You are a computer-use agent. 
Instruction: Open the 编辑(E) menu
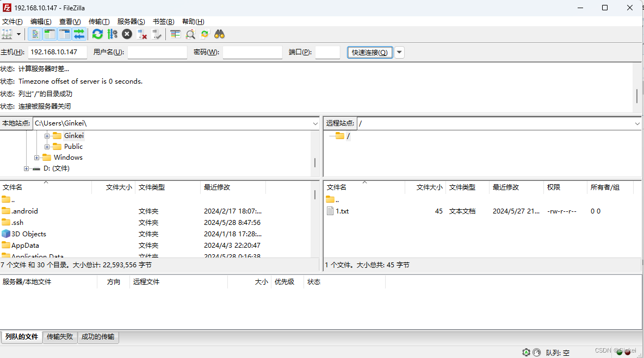[41, 22]
